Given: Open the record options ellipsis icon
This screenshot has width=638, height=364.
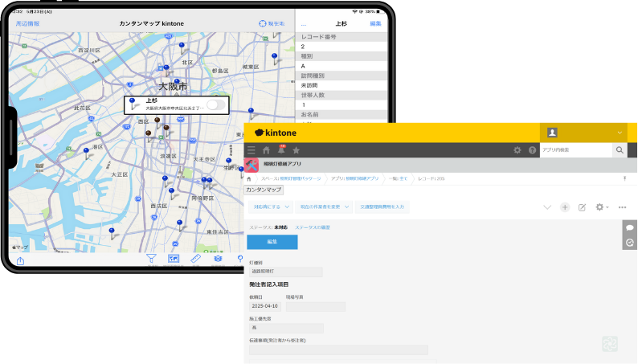Looking at the screenshot, I should coord(622,207).
